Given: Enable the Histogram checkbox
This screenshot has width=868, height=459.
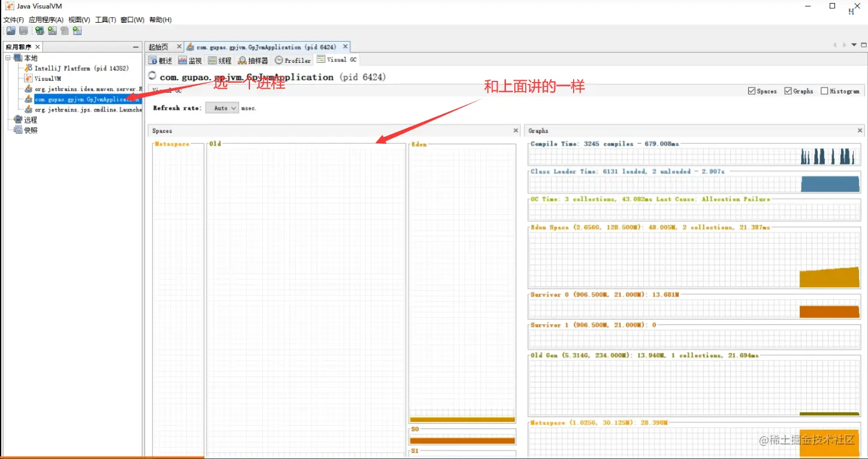Looking at the screenshot, I should (824, 91).
